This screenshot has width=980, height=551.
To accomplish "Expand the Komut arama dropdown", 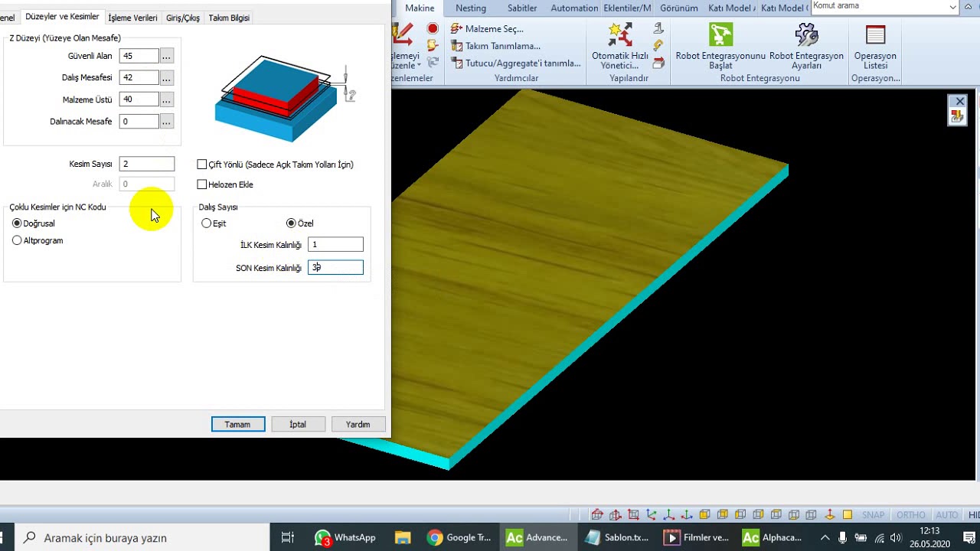I will (952, 7).
